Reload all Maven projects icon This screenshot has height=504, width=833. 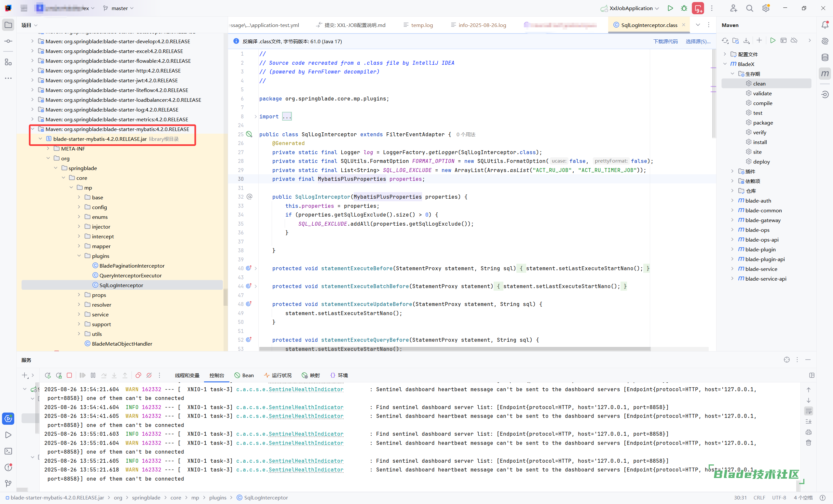pyautogui.click(x=725, y=41)
